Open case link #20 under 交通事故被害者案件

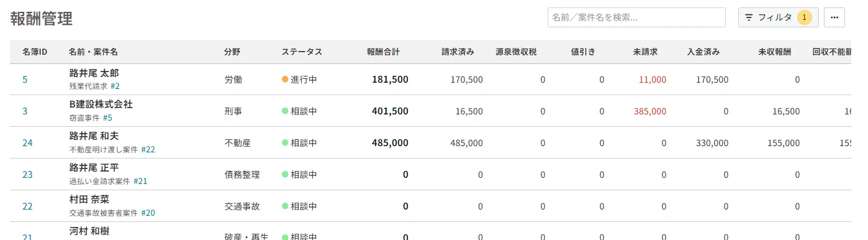tap(148, 213)
